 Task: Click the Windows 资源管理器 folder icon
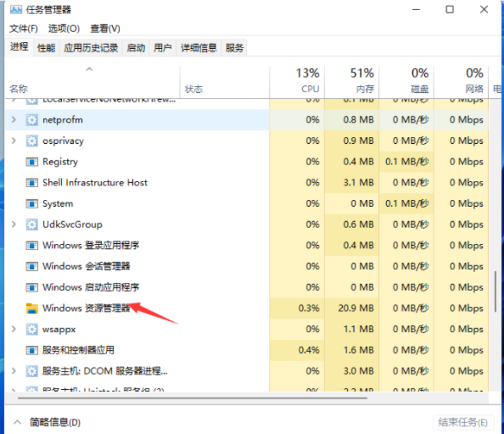(32, 308)
